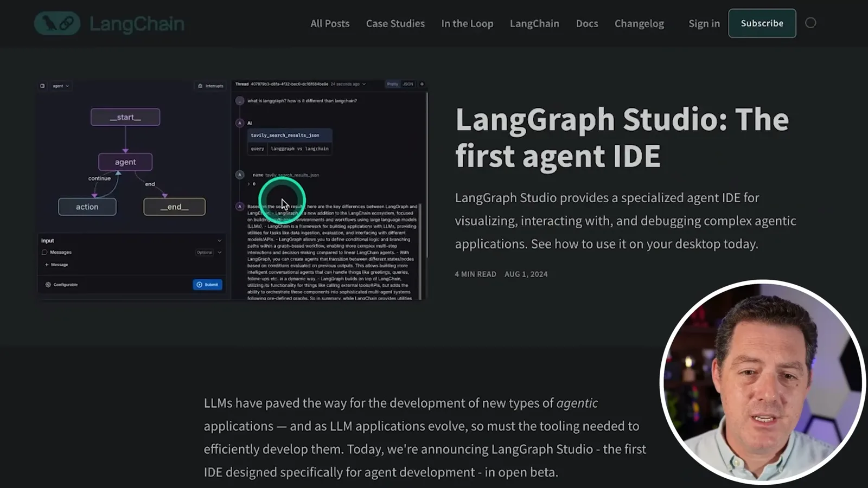
Task: Select the agent node in graph
Action: click(x=125, y=162)
